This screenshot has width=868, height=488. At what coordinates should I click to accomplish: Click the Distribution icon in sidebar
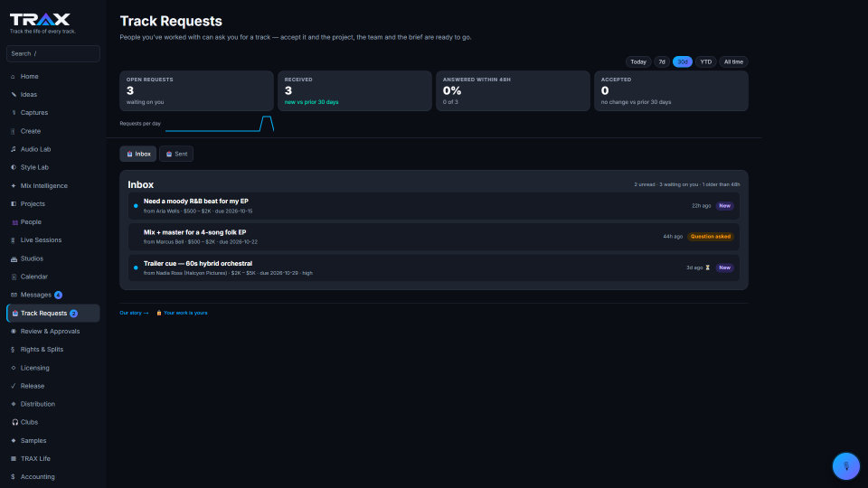click(14, 404)
